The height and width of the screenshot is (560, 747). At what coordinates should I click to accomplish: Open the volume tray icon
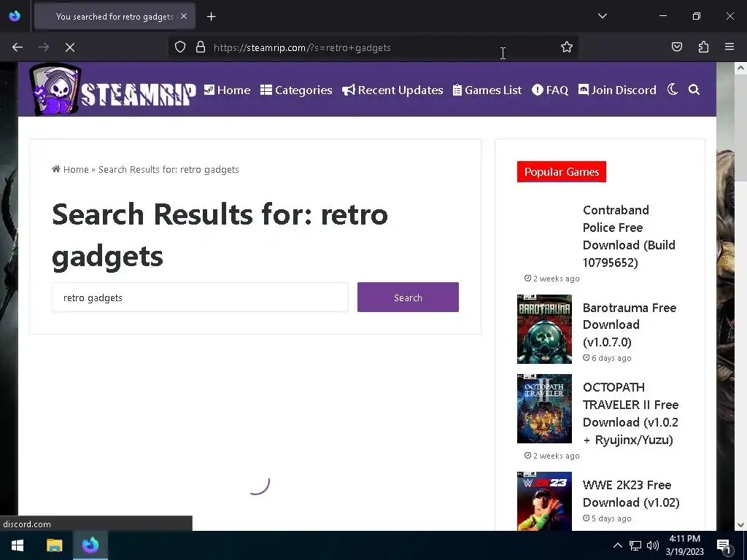coord(653,545)
